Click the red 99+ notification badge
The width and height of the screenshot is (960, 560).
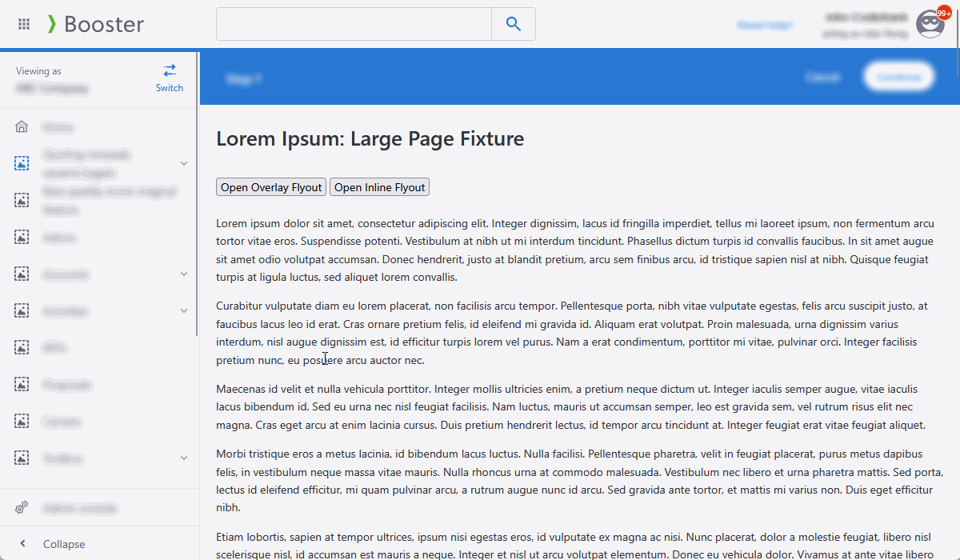click(x=944, y=13)
